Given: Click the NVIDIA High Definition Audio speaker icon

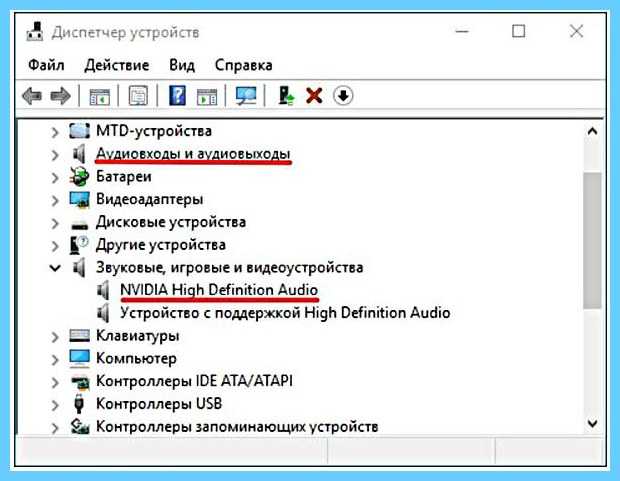Looking at the screenshot, I should tap(104, 290).
